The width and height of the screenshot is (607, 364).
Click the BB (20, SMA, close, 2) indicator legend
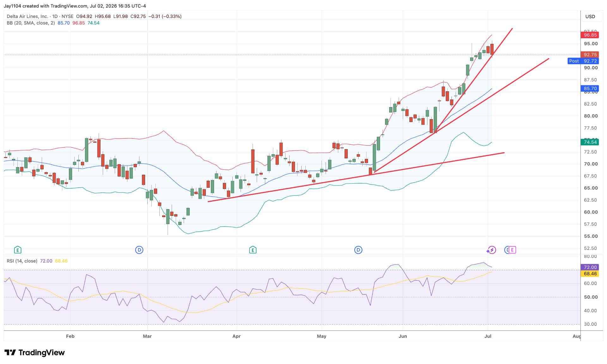pos(31,23)
